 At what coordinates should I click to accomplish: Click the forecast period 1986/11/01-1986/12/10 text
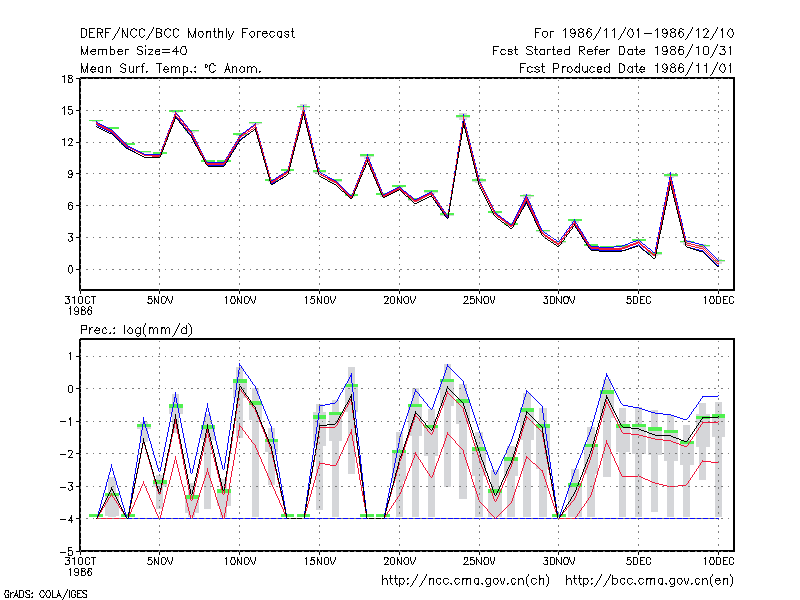pos(634,34)
